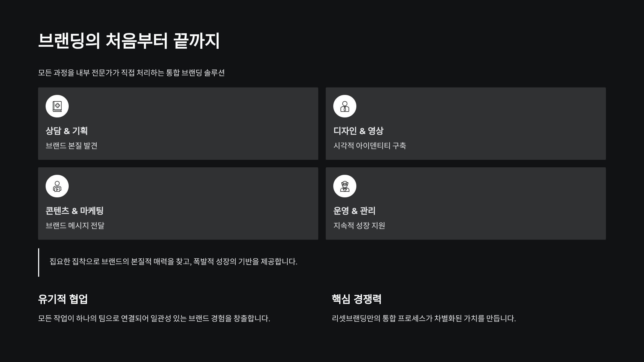The height and width of the screenshot is (362, 644).
Task: Select the 상담 & 기획 card title
Action: point(67,131)
